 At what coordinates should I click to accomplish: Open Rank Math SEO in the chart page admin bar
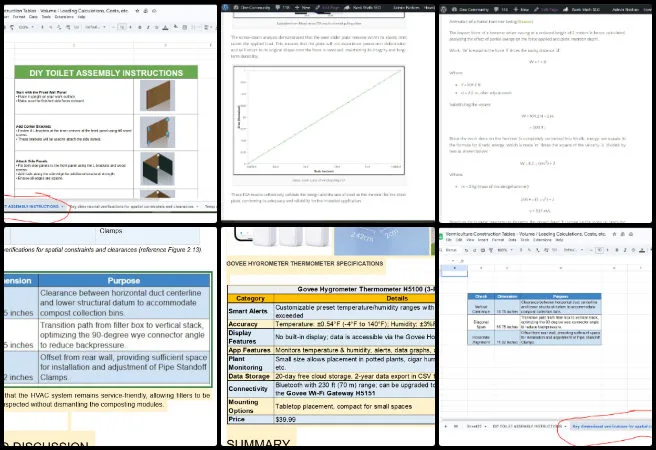(362, 8)
